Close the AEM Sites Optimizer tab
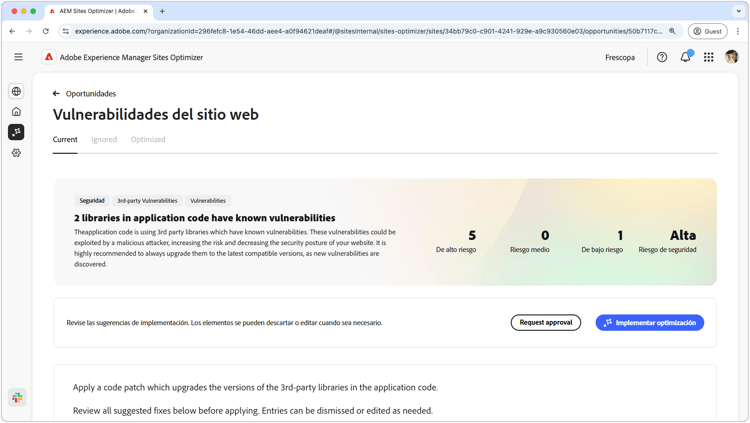This screenshot has height=423, width=750. tap(145, 11)
